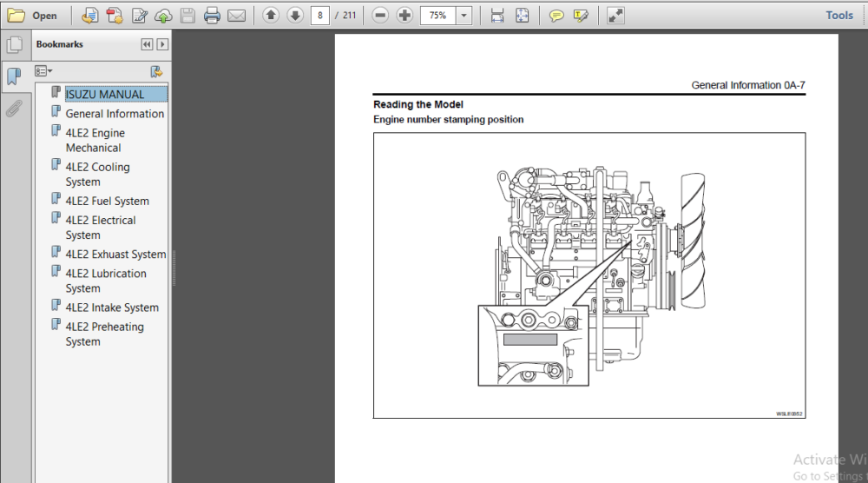
Task: Go to the next page with the down arrow
Action: point(295,16)
